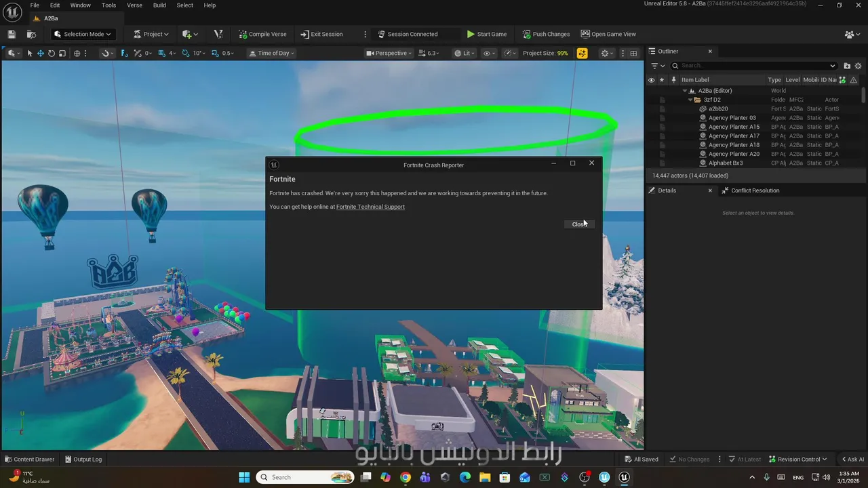The height and width of the screenshot is (488, 868).
Task: Open the Edit menu
Action: coord(55,5)
